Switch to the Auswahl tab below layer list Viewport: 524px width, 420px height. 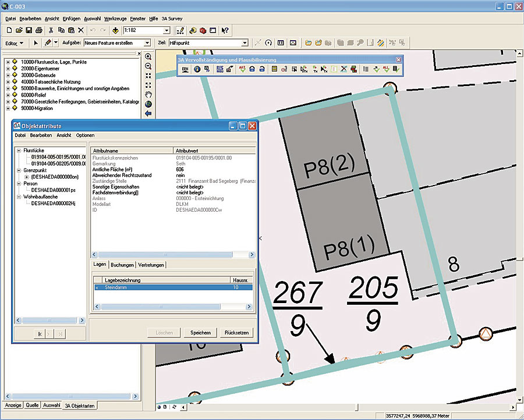[x=51, y=405]
